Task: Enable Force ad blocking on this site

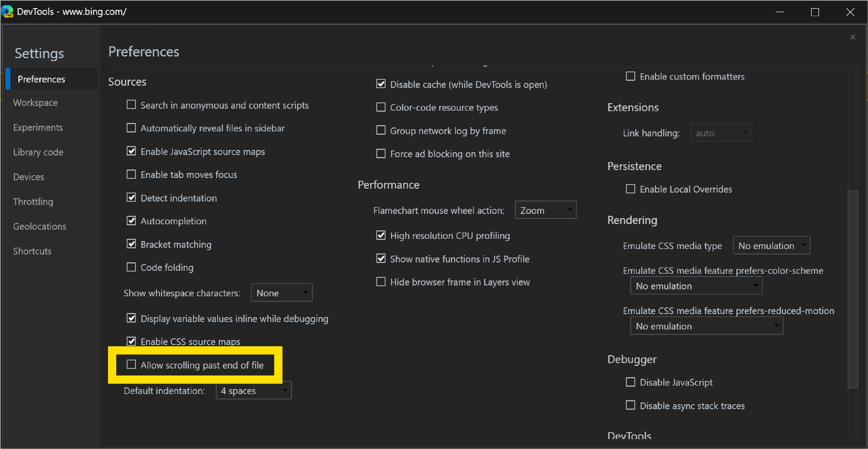Action: click(x=380, y=153)
